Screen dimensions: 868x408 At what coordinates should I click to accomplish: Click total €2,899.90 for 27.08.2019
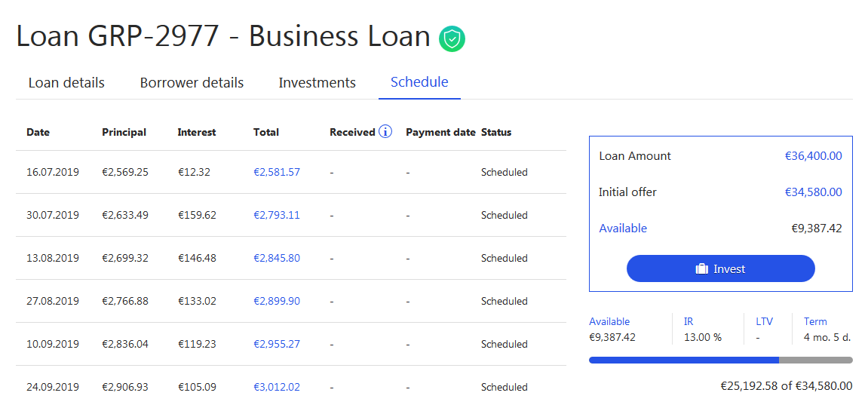point(277,301)
